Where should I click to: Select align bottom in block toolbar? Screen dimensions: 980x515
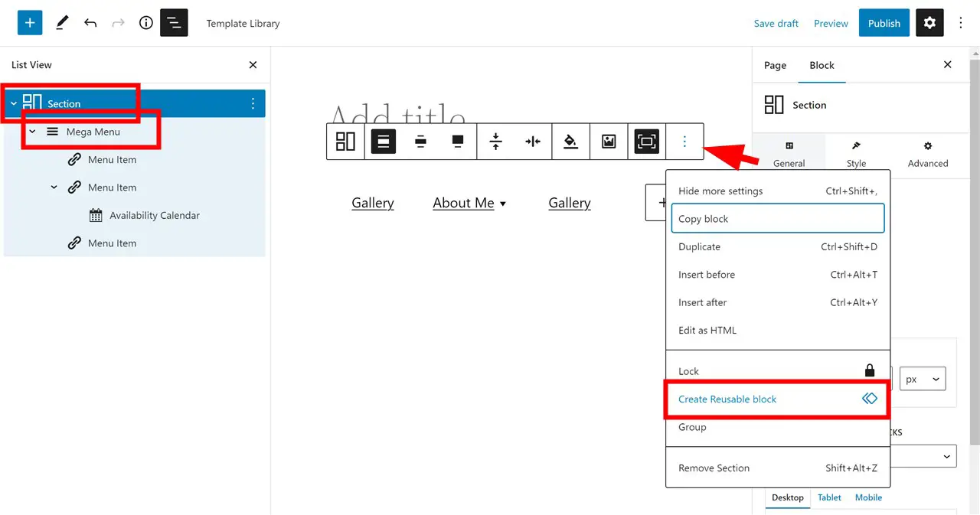(458, 141)
